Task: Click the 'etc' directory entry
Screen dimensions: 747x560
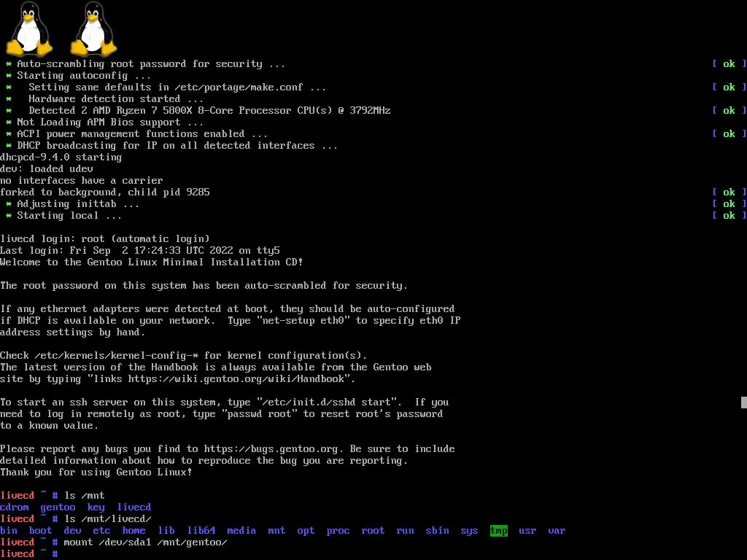Action: point(101,531)
